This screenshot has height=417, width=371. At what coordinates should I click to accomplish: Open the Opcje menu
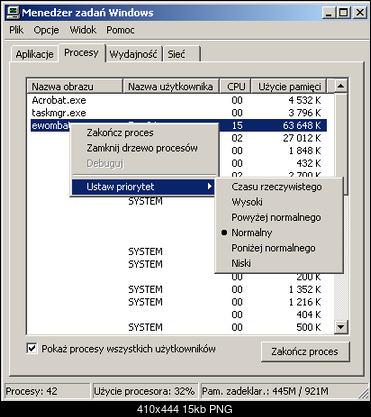[46, 30]
